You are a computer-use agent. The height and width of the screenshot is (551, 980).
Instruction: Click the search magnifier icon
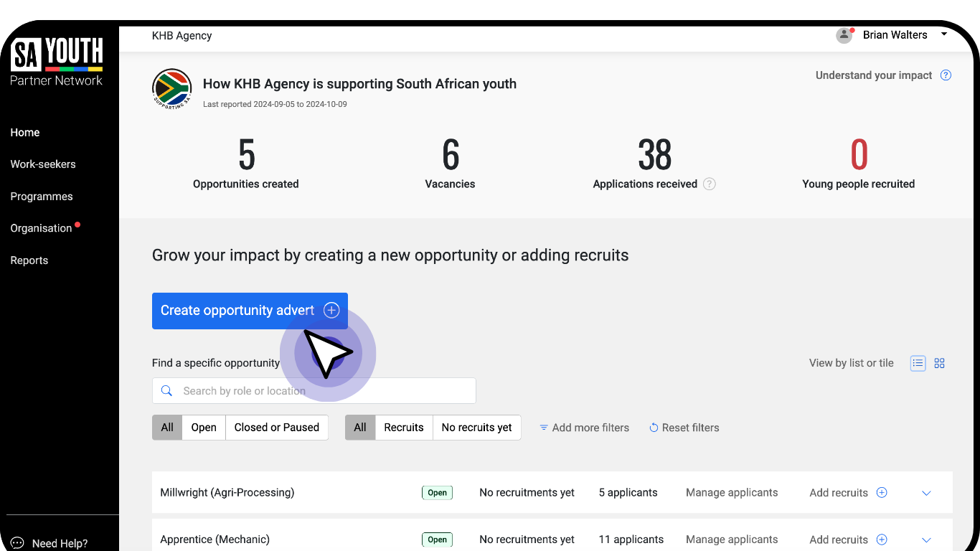(x=166, y=391)
